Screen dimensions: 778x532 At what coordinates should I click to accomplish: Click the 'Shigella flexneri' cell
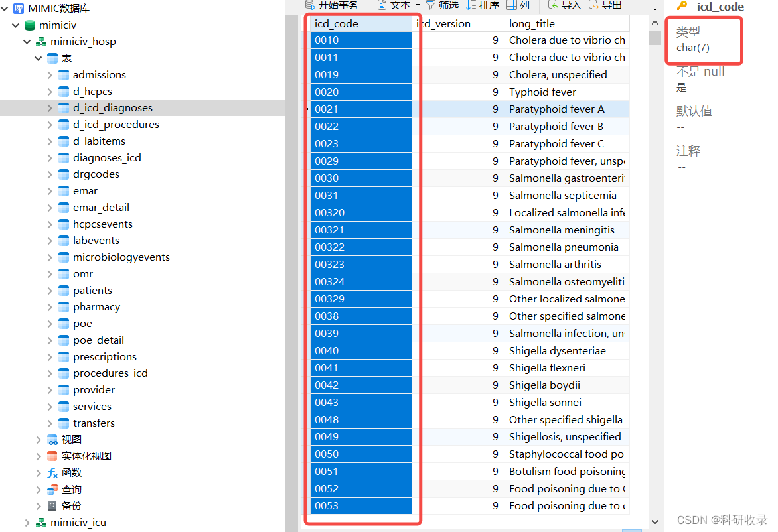(x=567, y=368)
